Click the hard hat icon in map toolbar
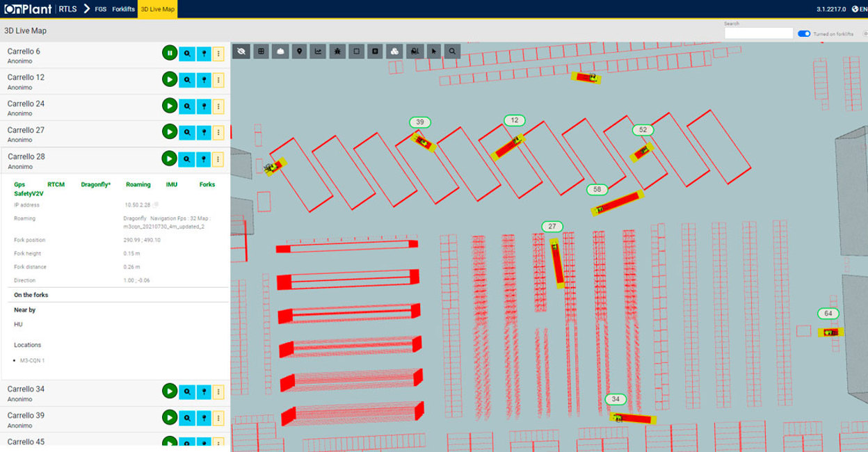This screenshot has width=868, height=452. coord(280,51)
